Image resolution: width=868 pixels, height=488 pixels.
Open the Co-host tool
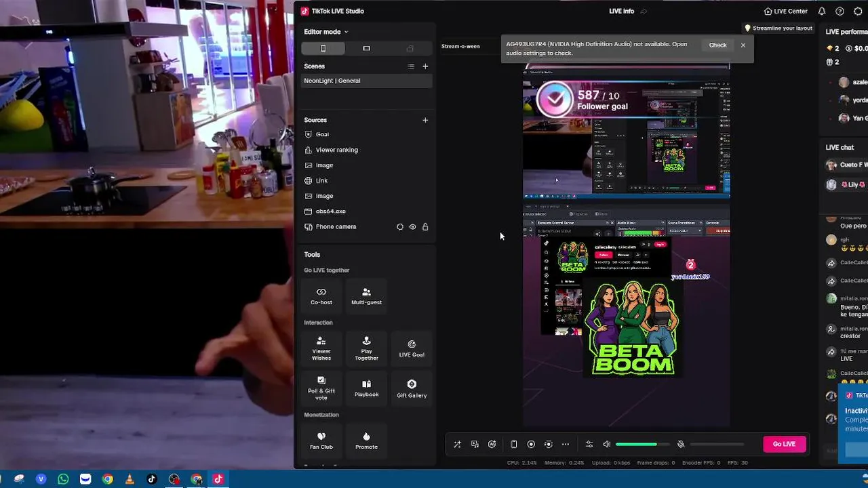321,296
